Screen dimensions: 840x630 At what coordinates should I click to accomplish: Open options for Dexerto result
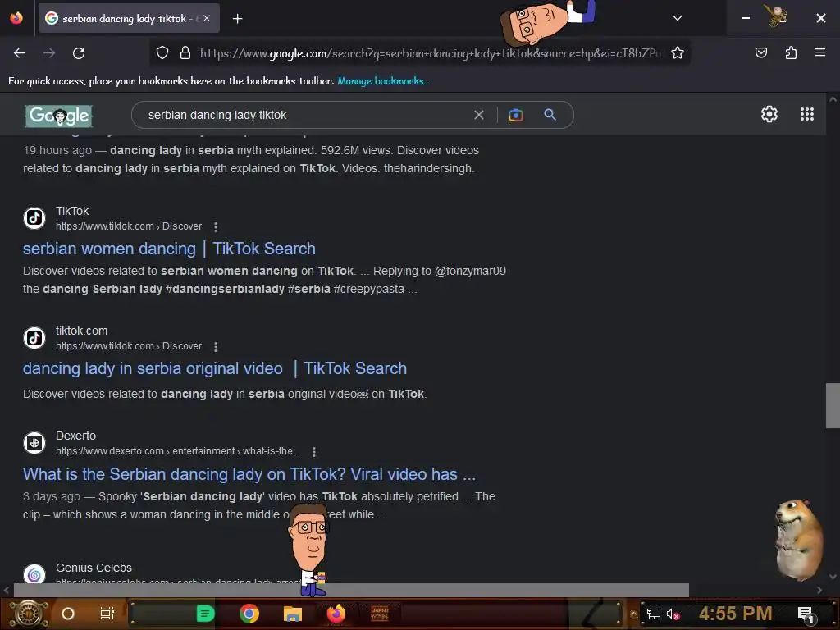click(x=314, y=452)
